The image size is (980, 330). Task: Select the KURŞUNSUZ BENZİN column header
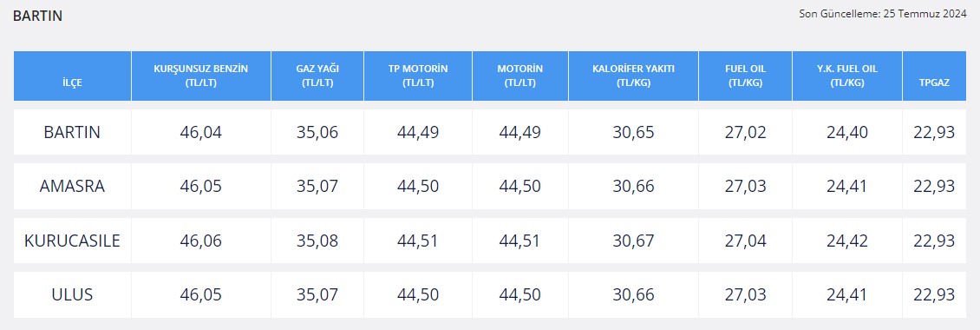(x=200, y=76)
